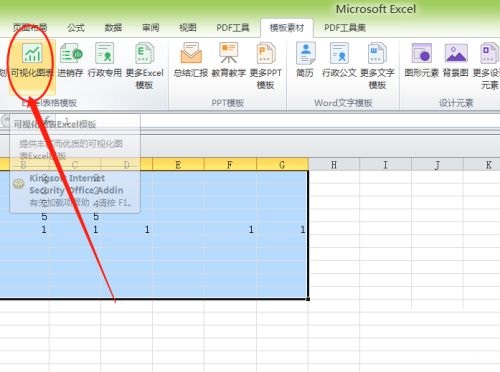
Task: Select column F header
Action: [x=230, y=165]
